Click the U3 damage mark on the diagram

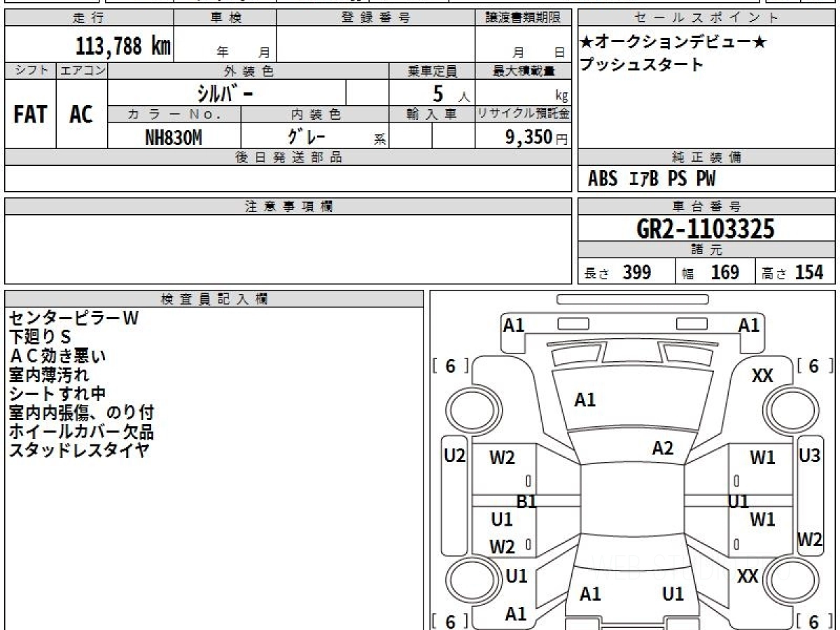(x=809, y=456)
